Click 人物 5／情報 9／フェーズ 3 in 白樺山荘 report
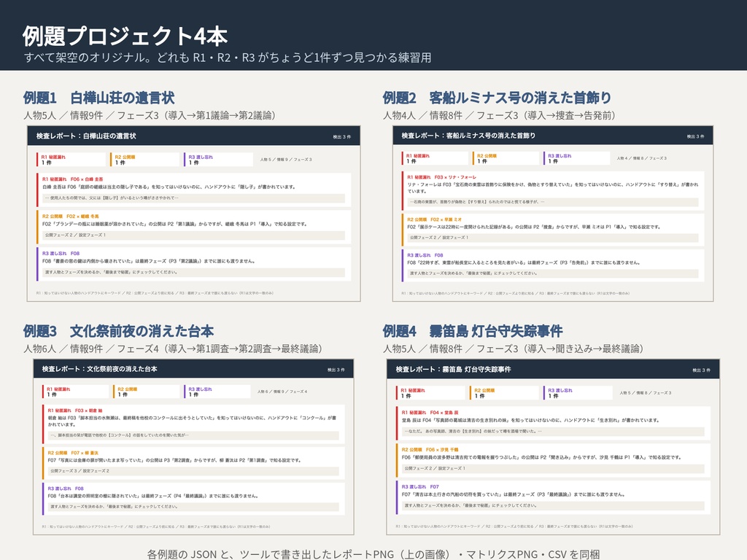 click(286, 160)
